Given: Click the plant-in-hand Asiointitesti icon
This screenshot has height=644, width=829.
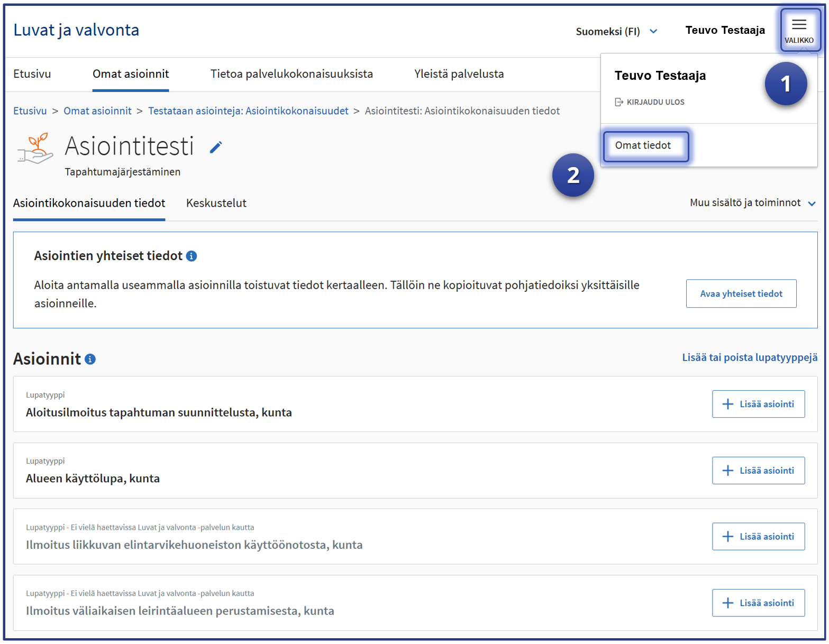Looking at the screenshot, I should tap(35, 149).
